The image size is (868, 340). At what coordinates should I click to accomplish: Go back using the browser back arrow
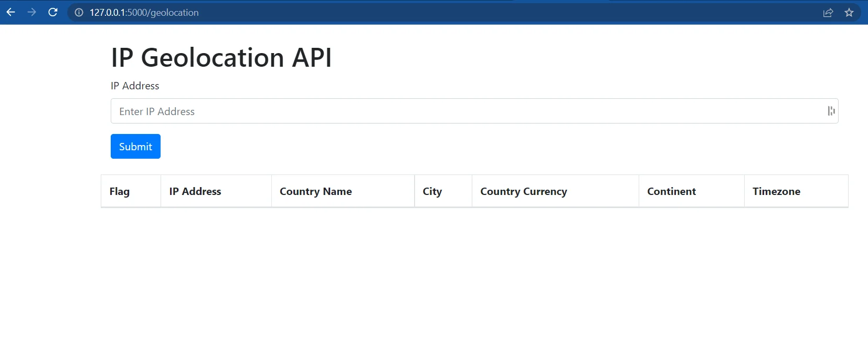(x=11, y=12)
